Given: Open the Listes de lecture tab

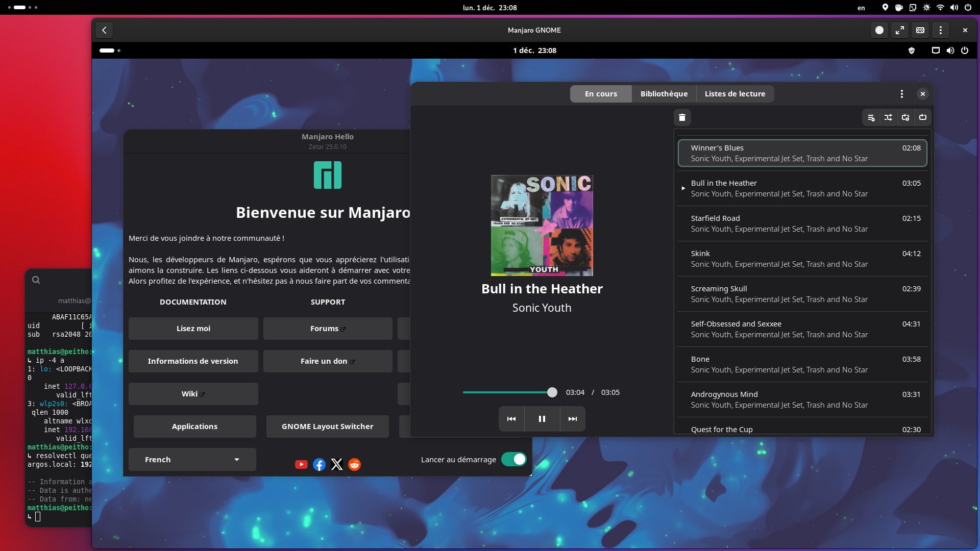Looking at the screenshot, I should click(734, 94).
